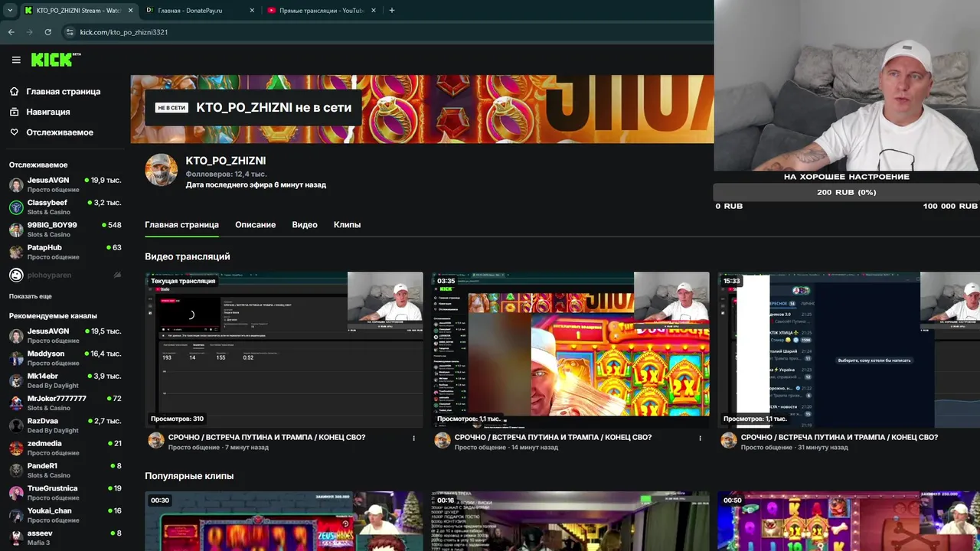The height and width of the screenshot is (551, 980).
Task: Open recommended channel Maddyson
Action: pos(65,358)
